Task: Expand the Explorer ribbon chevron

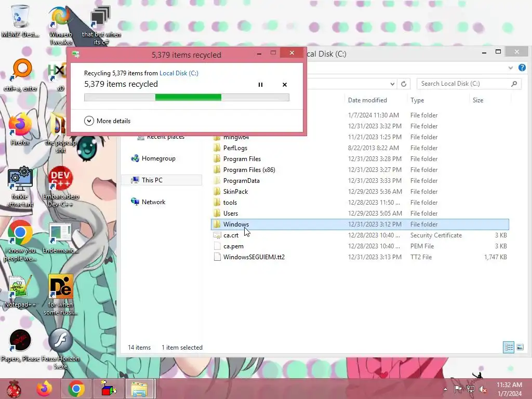Action: [511, 68]
